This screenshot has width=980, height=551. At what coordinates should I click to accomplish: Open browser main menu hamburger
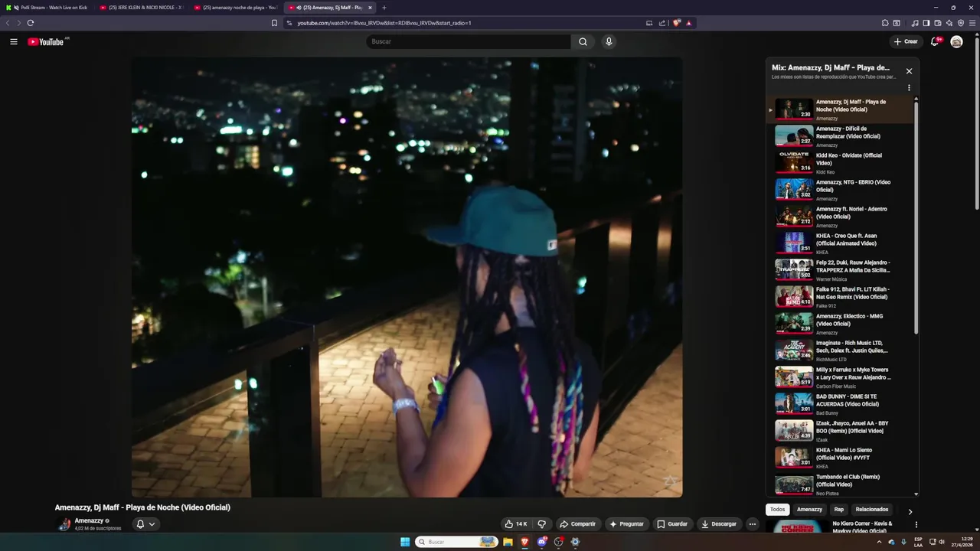(x=973, y=23)
